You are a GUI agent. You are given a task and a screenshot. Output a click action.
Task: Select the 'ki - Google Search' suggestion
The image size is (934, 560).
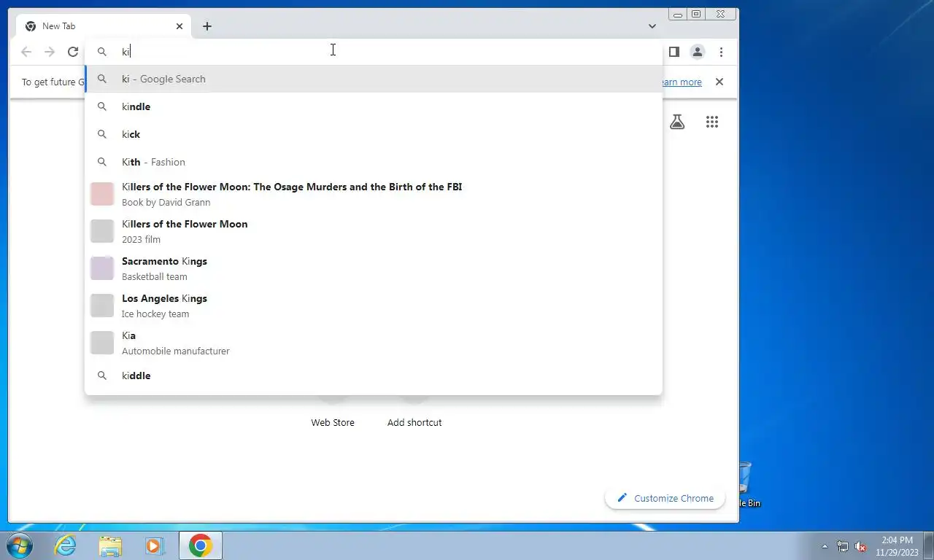[x=374, y=79]
